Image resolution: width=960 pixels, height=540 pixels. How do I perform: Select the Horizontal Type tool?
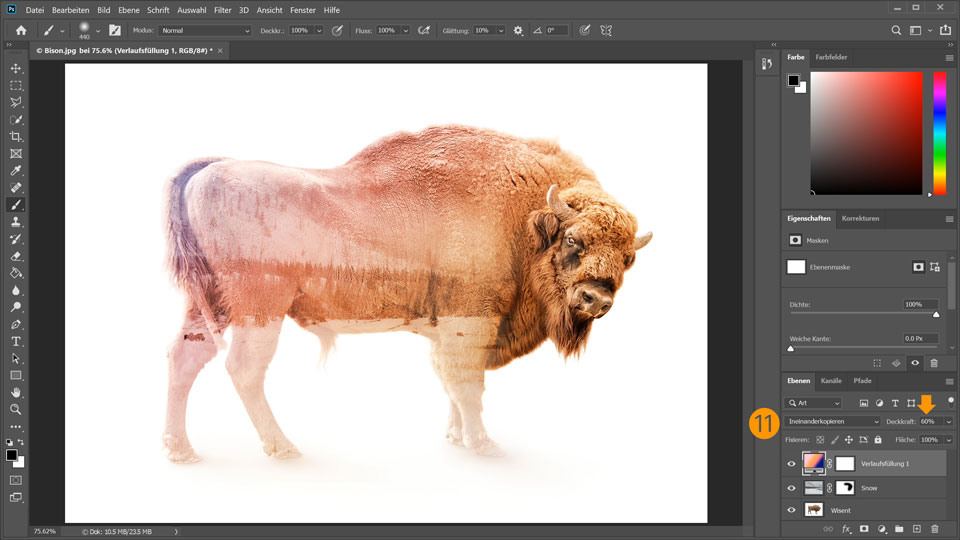coord(16,341)
